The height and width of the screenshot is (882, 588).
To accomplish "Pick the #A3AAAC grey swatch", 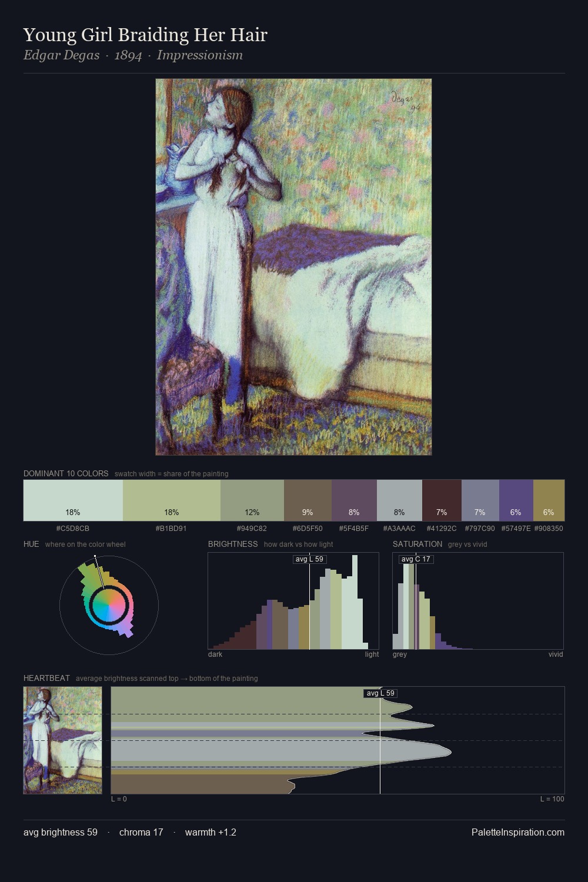I will 399,500.
